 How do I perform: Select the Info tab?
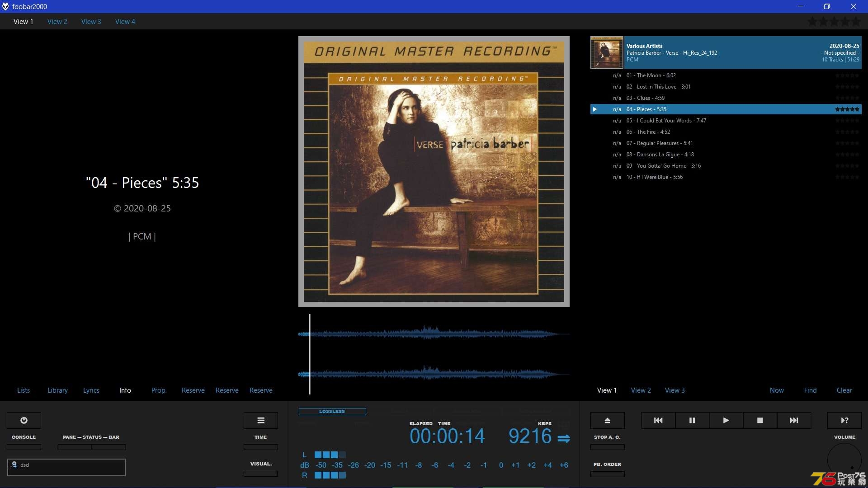125,390
